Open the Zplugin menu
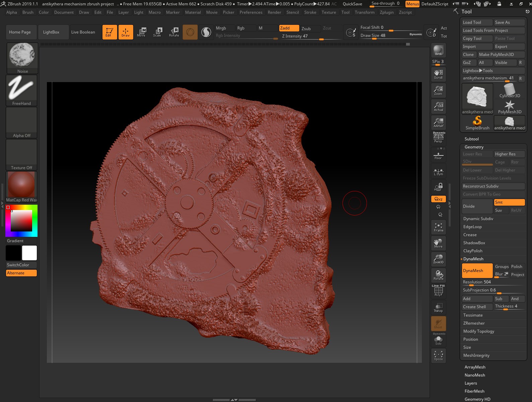Image resolution: width=532 pixels, height=402 pixels. tap(386, 12)
